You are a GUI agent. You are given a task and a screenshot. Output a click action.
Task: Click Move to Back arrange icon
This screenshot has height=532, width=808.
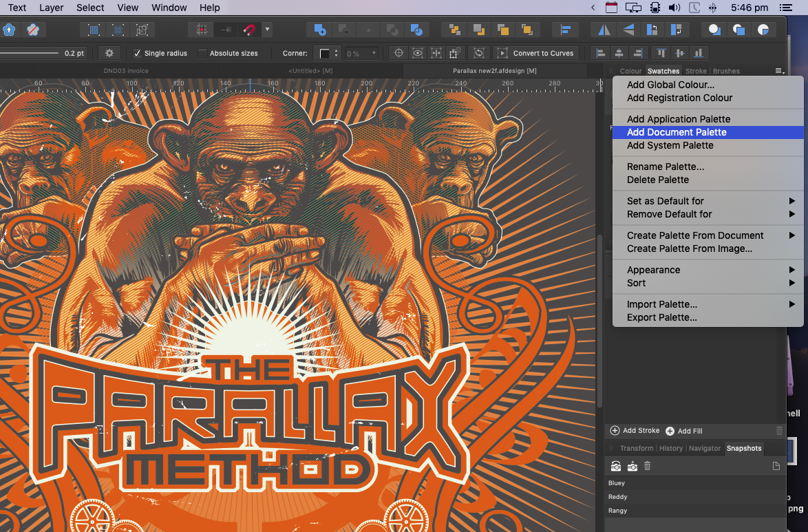(454, 30)
